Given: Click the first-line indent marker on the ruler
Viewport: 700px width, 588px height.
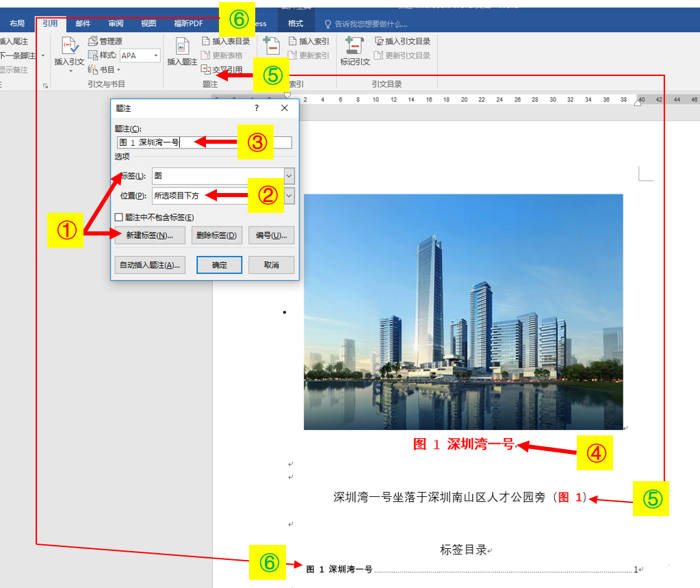Looking at the screenshot, I should (287, 95).
